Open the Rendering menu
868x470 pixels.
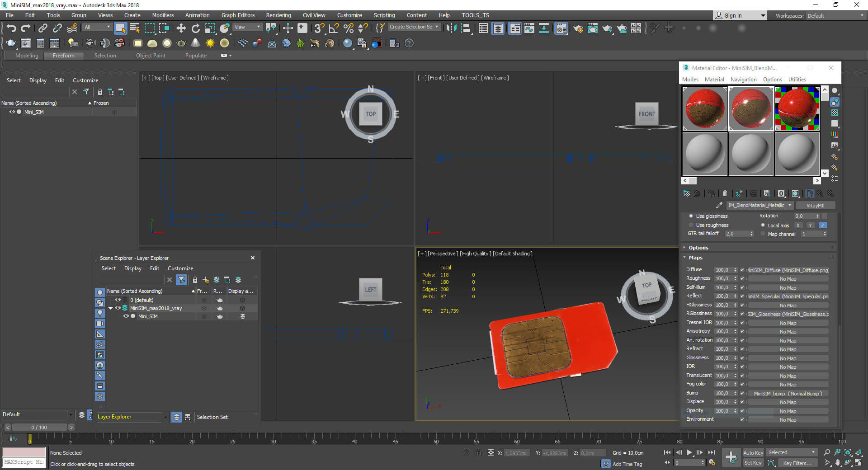pos(278,15)
